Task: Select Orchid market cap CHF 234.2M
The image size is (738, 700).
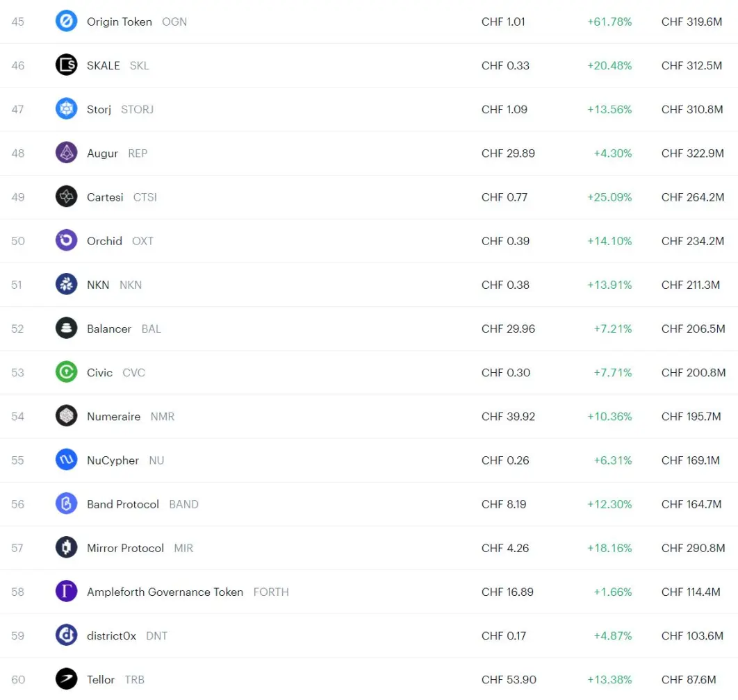Action: pyautogui.click(x=693, y=241)
